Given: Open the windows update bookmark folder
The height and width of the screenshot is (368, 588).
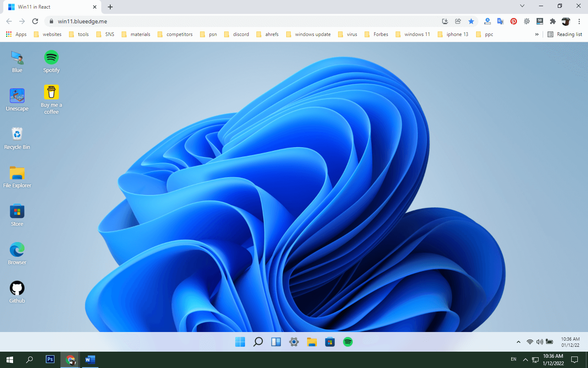Looking at the screenshot, I should tap(309, 34).
